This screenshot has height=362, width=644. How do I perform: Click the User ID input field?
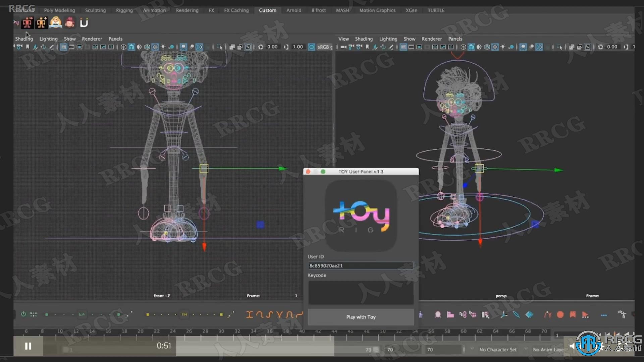361,265
